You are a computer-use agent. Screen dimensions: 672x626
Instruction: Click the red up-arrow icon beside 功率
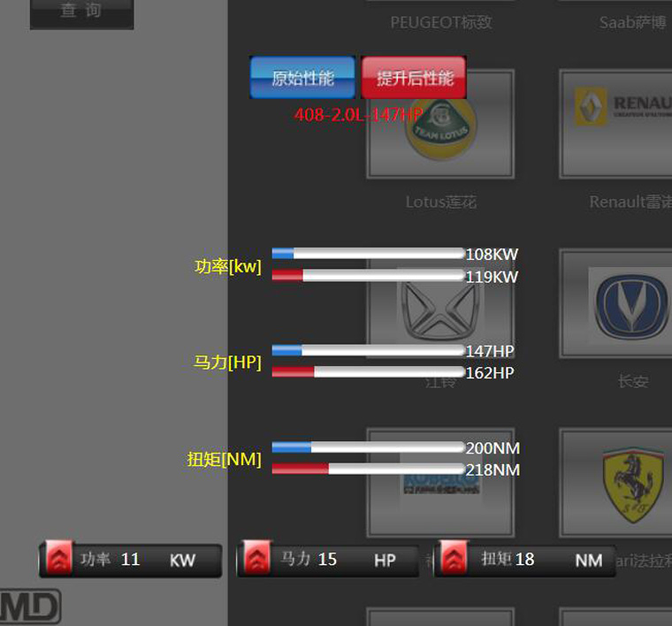pos(58,558)
